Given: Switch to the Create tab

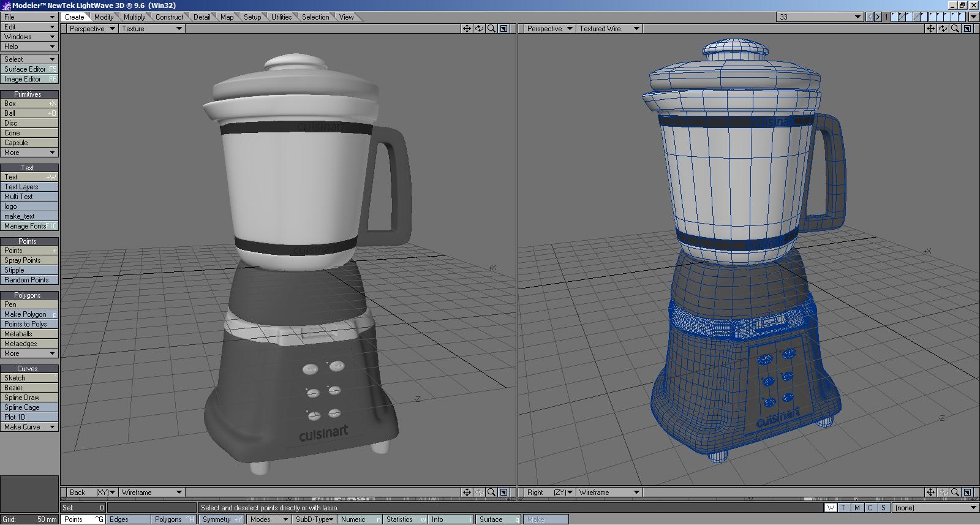Looking at the screenshot, I should [x=75, y=17].
